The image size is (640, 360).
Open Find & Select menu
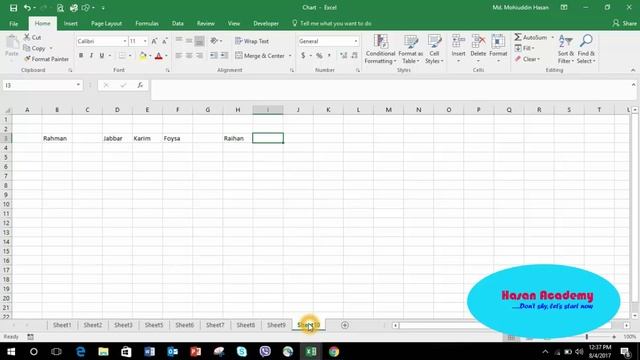click(586, 49)
